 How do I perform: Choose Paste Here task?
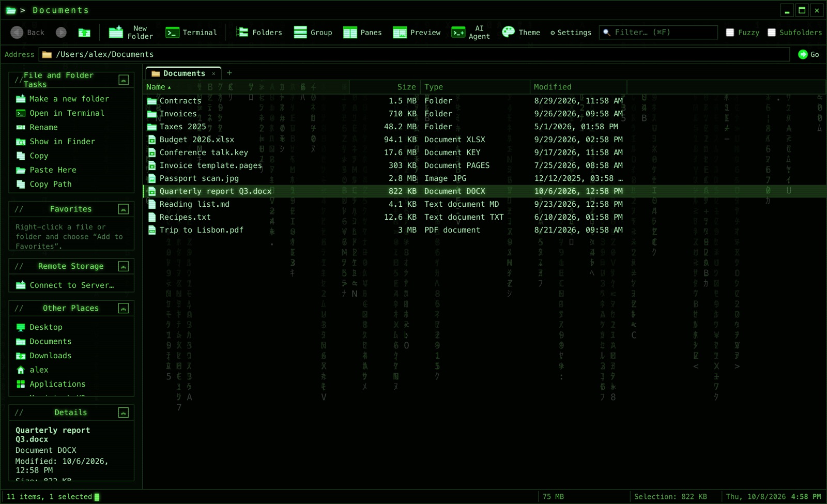46,170
